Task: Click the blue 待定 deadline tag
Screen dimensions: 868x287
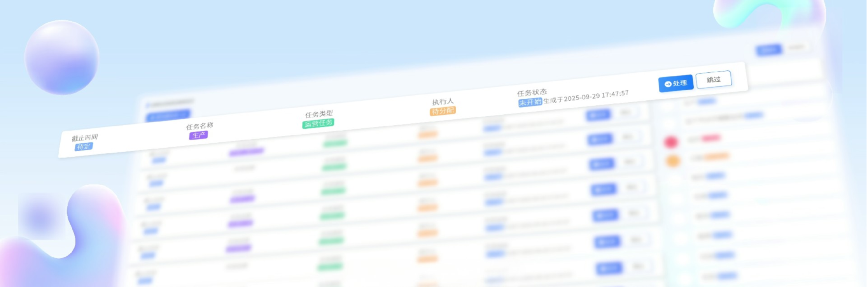Action: pos(84,147)
